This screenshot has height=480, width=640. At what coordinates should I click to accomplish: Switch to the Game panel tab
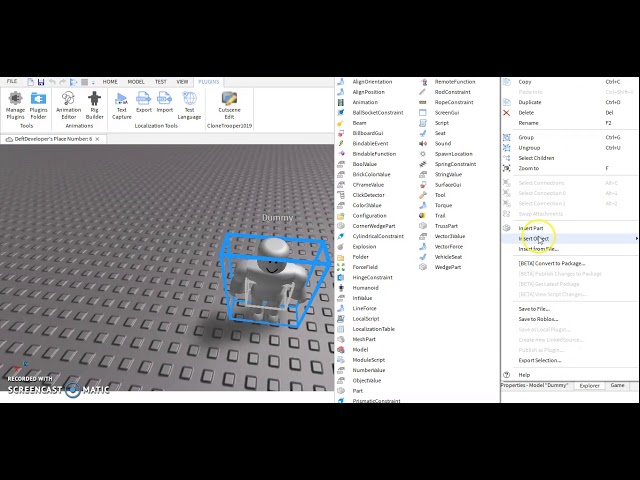click(x=617, y=385)
